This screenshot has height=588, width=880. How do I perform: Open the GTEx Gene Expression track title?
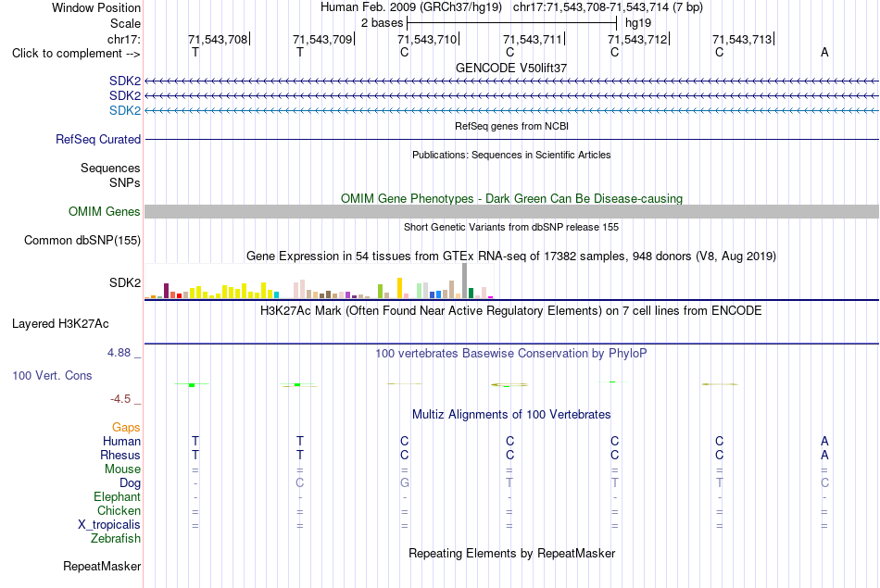coord(510,256)
